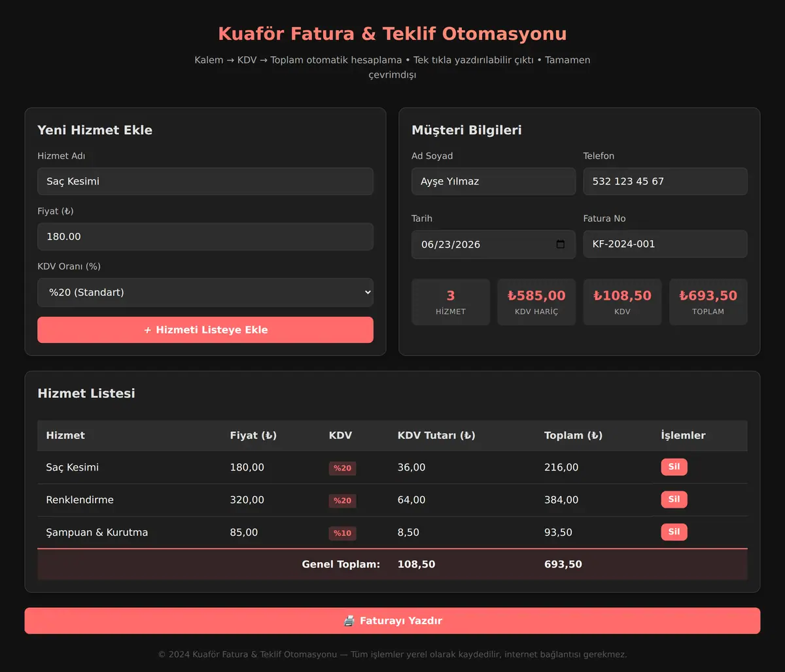Click the 'Yeni Hizmet Ekle' heading

pos(95,130)
